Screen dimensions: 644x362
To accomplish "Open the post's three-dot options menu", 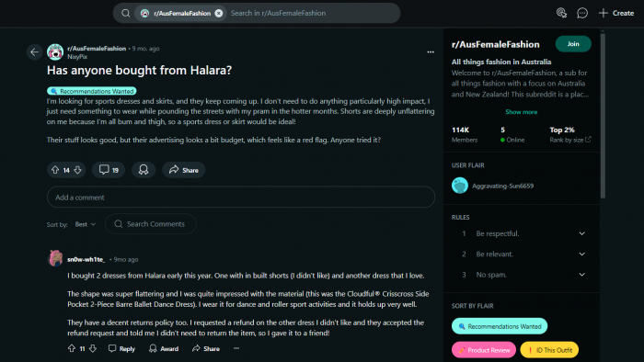I will pyautogui.click(x=431, y=52).
